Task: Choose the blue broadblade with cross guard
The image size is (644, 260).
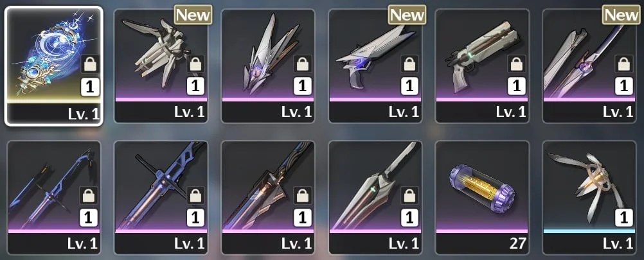Action: pos(161,198)
